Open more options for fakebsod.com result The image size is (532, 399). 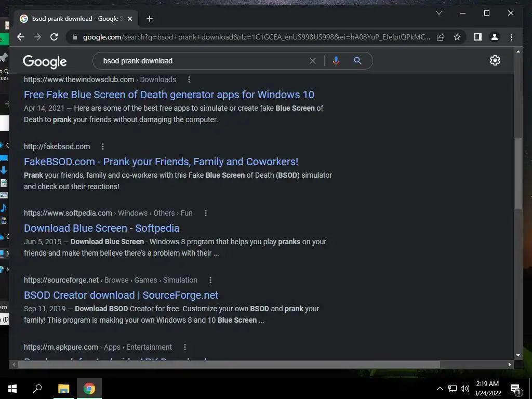coord(103,147)
